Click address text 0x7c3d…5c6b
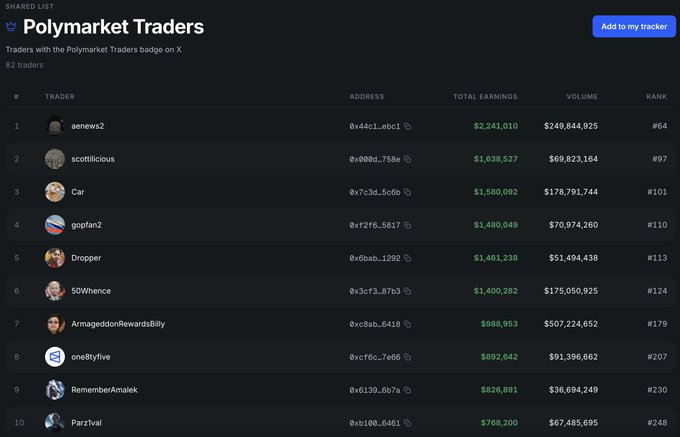This screenshot has height=437, width=680. coord(375,192)
